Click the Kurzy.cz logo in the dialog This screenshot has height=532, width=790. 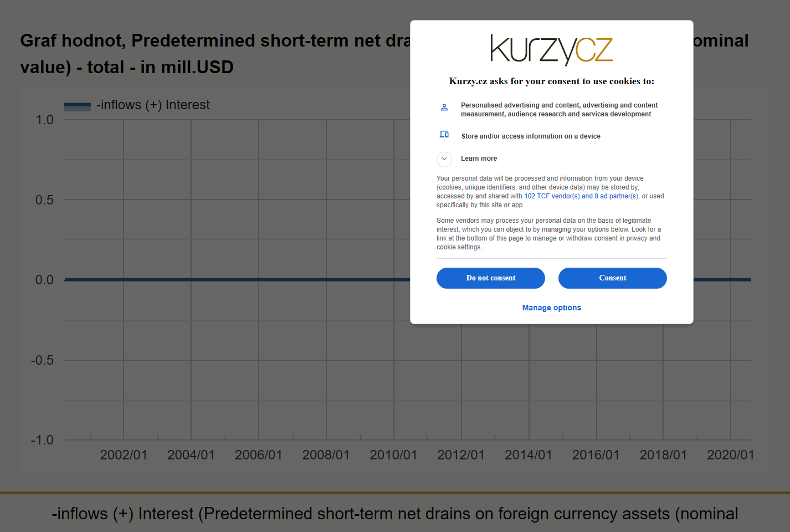coord(551,49)
